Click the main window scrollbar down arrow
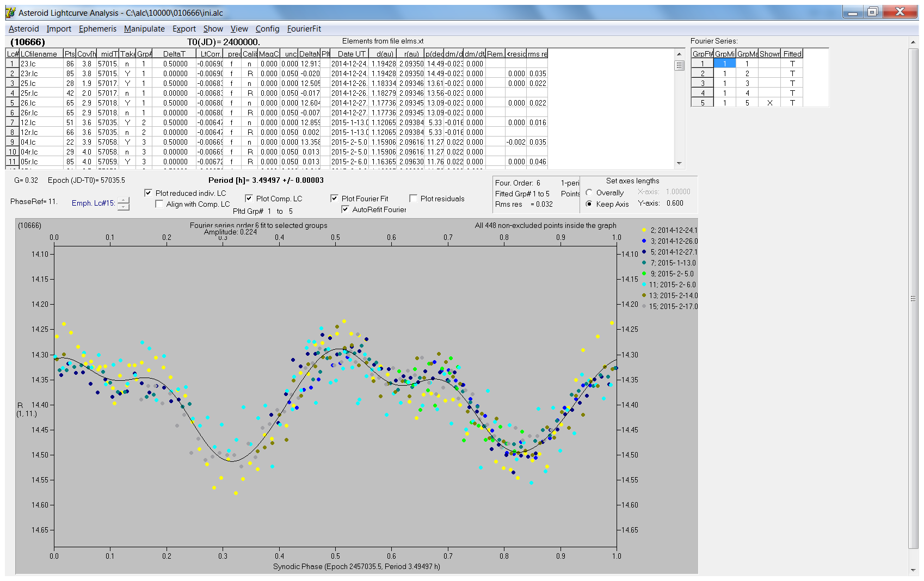 [913, 570]
